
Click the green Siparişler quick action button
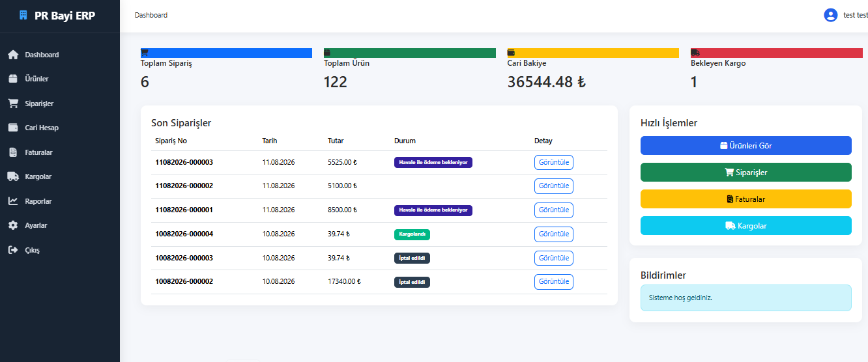coord(746,173)
